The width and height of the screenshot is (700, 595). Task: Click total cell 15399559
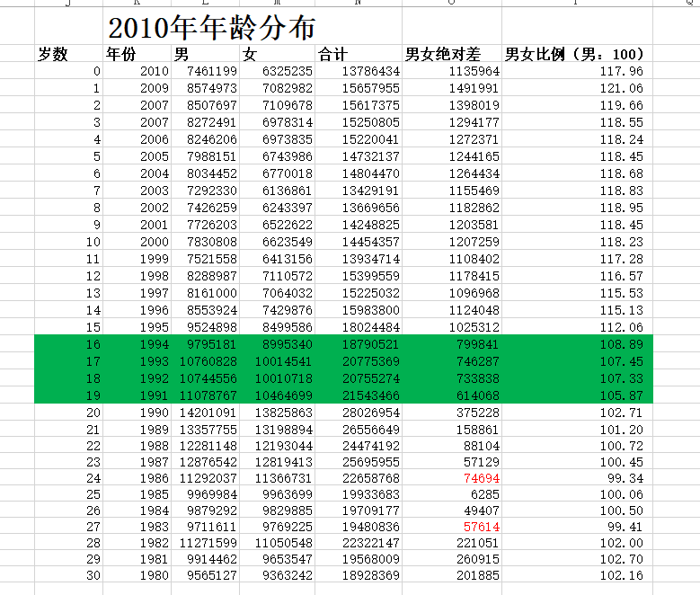[x=371, y=276]
